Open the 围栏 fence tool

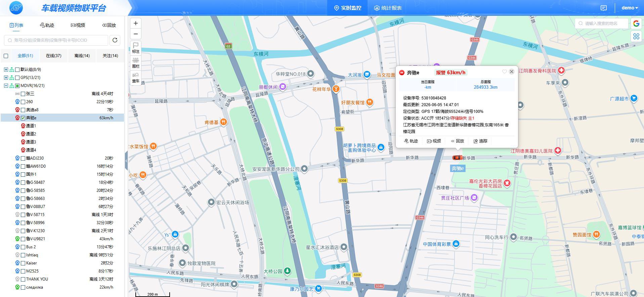[136, 62]
